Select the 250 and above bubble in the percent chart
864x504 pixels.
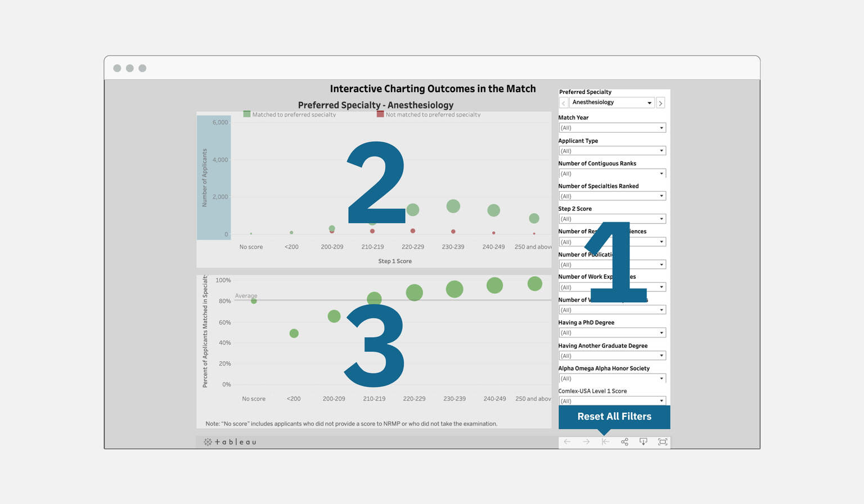pyautogui.click(x=534, y=283)
